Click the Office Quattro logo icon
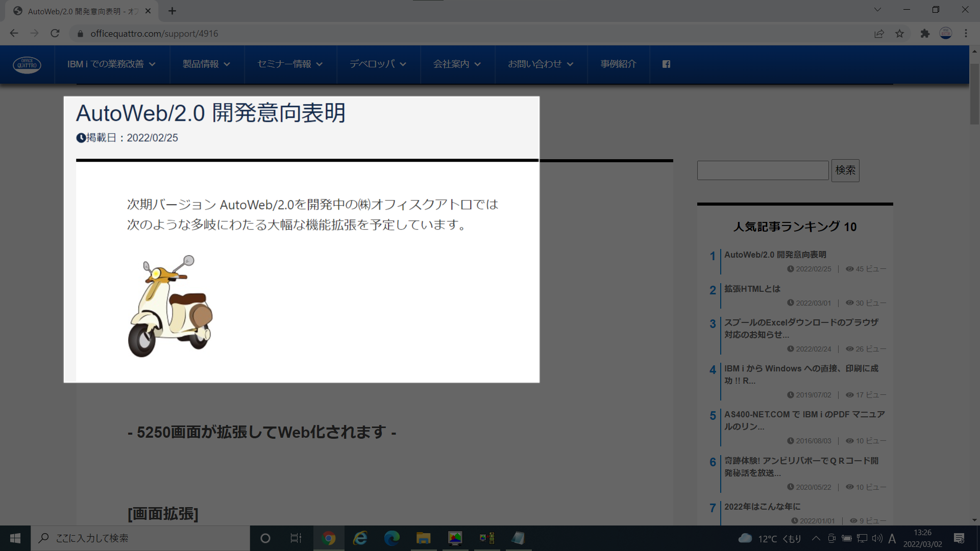Viewport: 980px width, 551px height. point(27,65)
